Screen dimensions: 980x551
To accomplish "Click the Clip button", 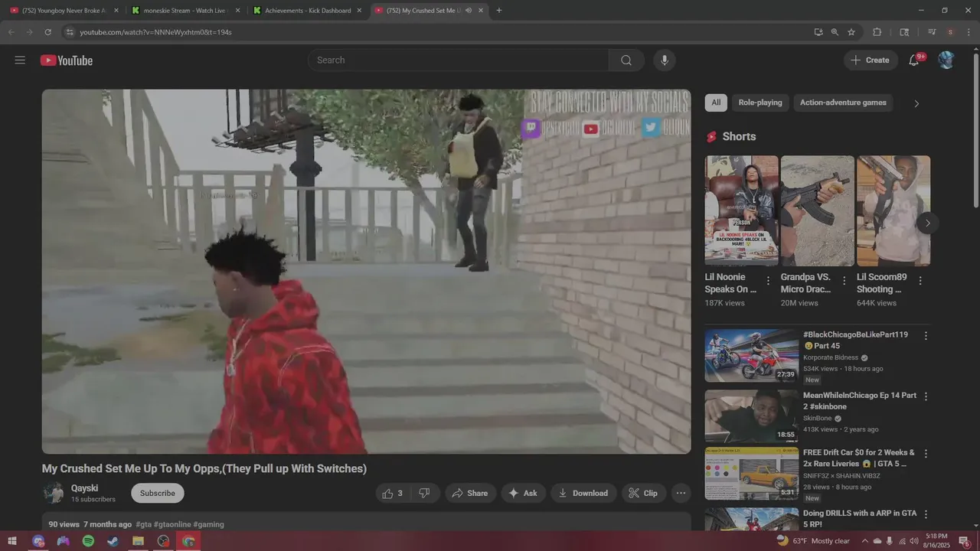I will click(643, 494).
